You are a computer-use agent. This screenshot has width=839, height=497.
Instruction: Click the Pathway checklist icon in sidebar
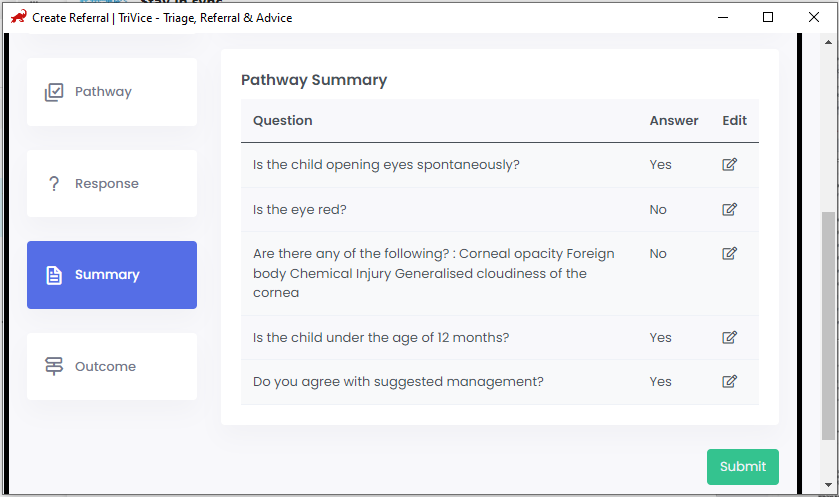[54, 92]
